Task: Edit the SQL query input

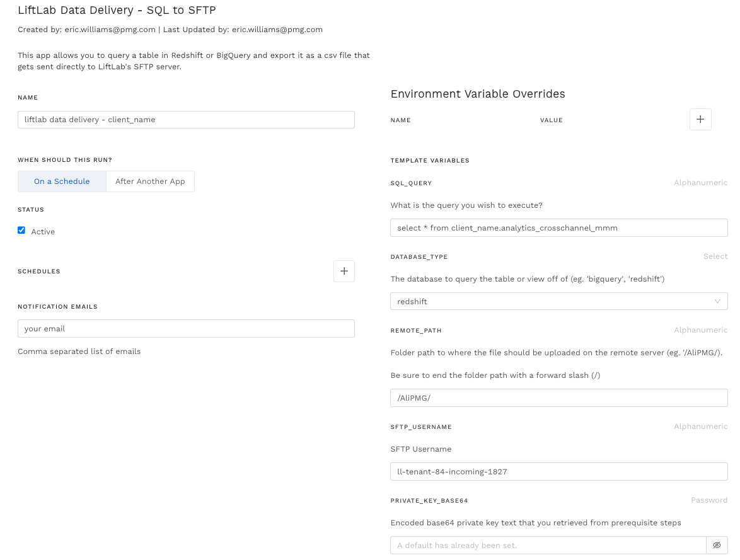Action: pos(558,228)
